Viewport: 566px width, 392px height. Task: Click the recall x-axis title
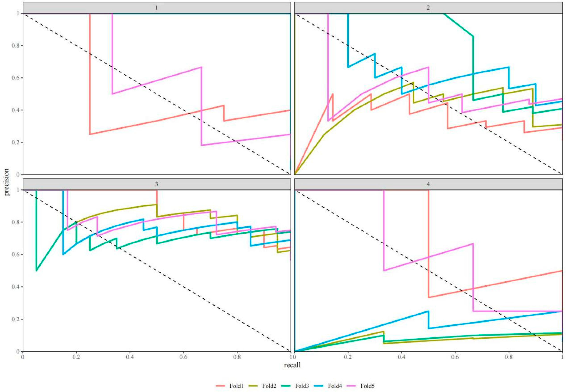(x=292, y=365)
